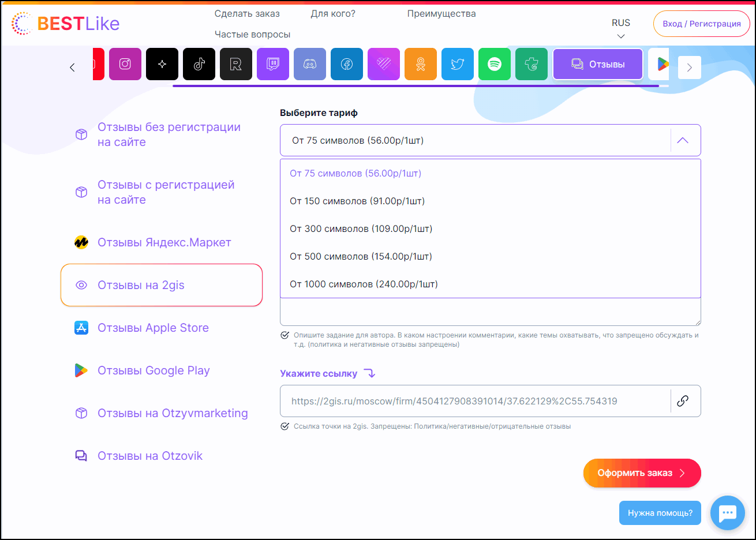756x540 pixels.
Task: Select the Rutube R tile
Action: [236, 64]
